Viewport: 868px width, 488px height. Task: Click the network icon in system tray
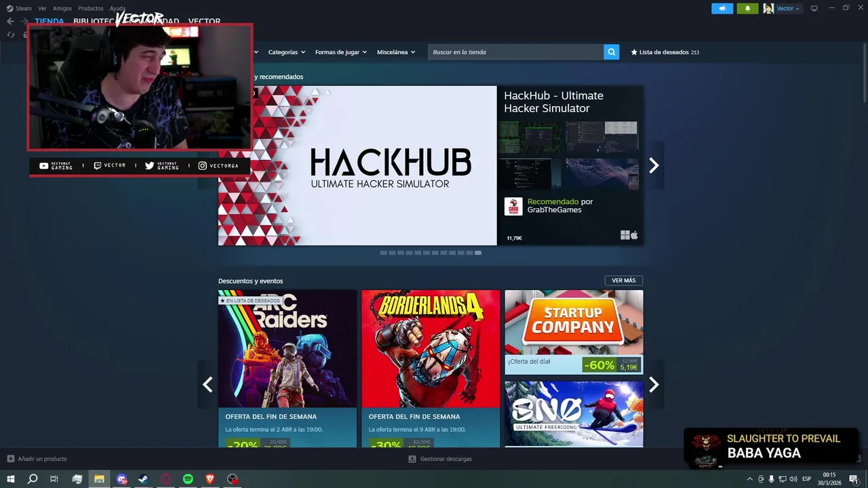[x=782, y=479]
